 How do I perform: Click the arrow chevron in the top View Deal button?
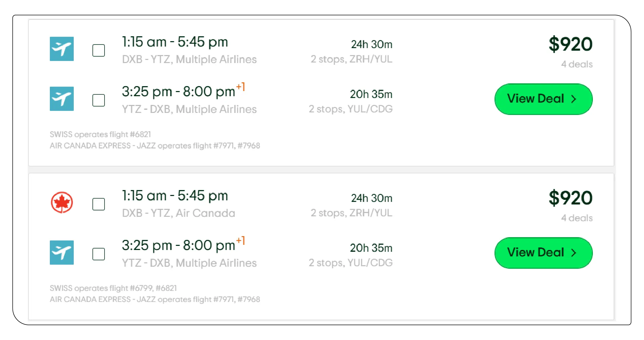click(574, 99)
